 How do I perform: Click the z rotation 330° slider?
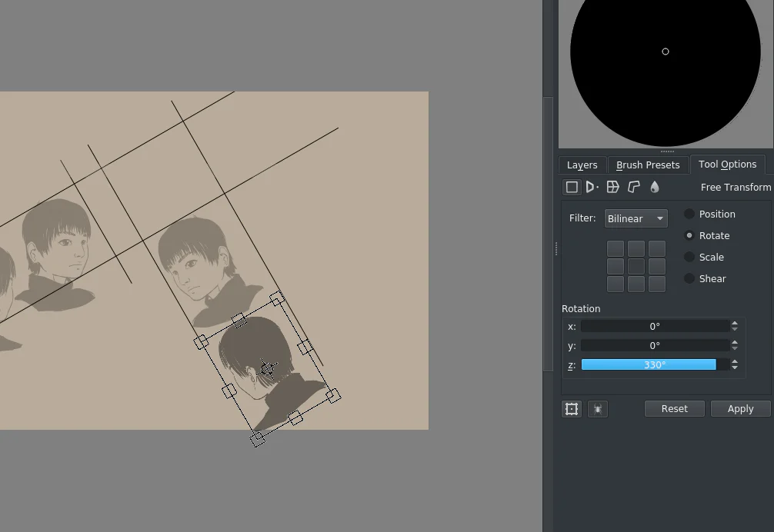tap(655, 365)
